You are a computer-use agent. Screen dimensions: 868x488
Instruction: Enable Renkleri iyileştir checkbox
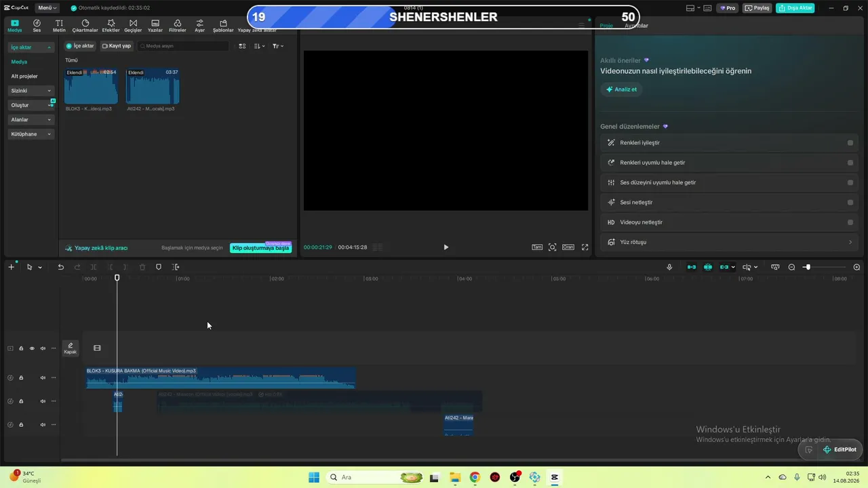coord(850,143)
